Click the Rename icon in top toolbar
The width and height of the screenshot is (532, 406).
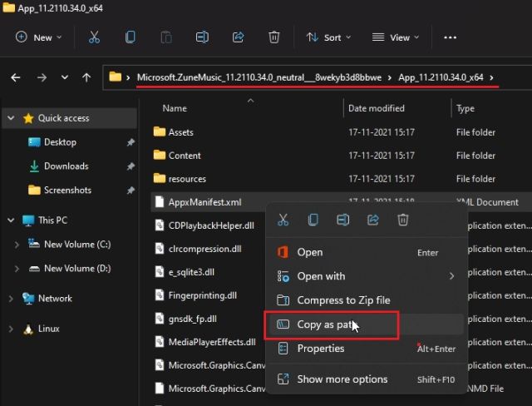click(x=202, y=37)
